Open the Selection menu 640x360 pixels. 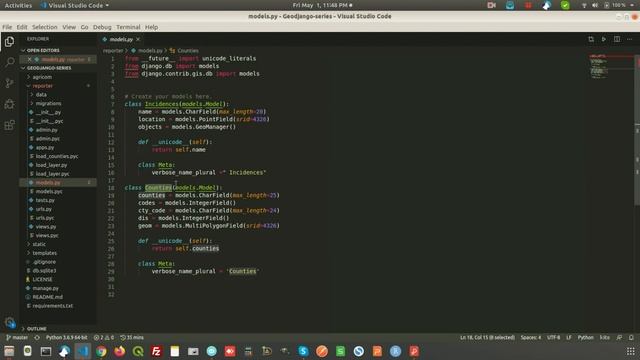44,27
